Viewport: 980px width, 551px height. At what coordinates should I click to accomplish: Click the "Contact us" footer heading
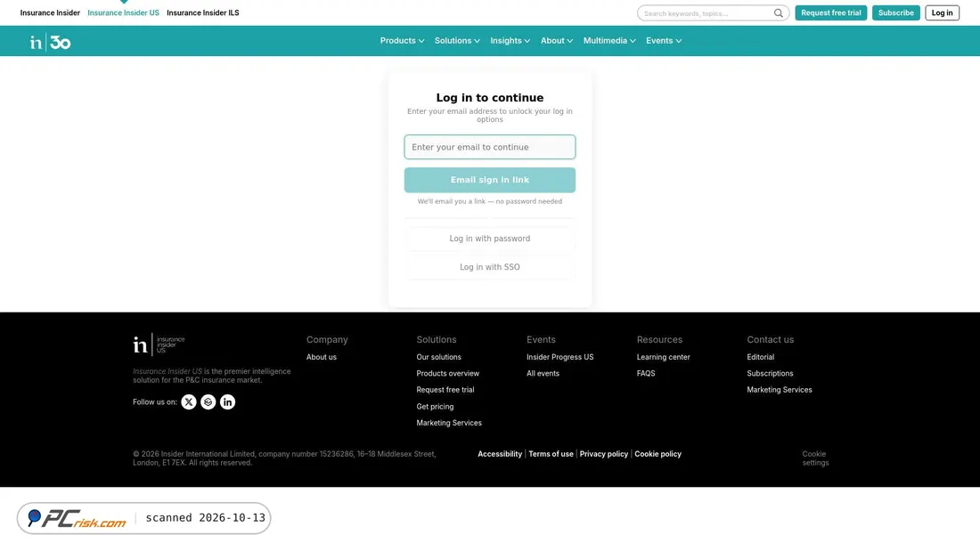tap(770, 340)
